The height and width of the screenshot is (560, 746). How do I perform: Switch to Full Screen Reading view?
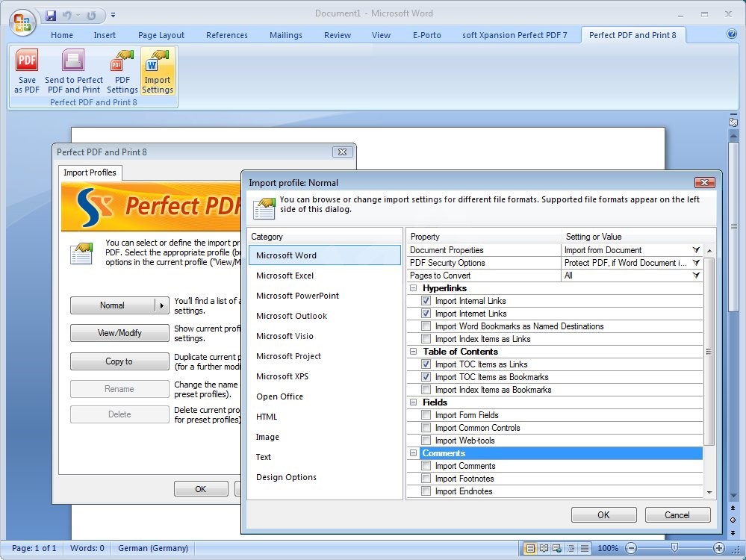[544, 548]
